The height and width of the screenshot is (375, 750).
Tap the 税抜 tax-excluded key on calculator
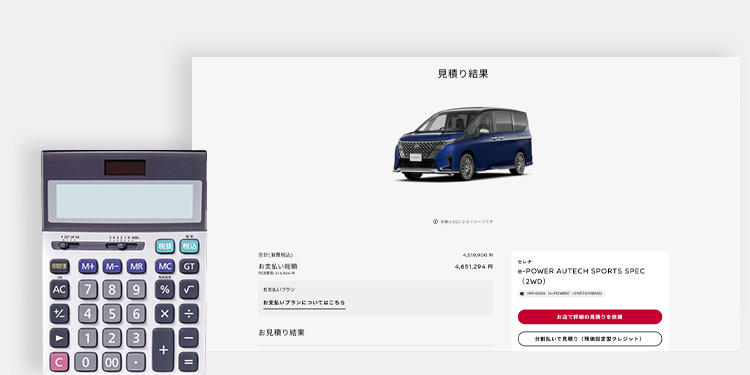tap(165, 246)
